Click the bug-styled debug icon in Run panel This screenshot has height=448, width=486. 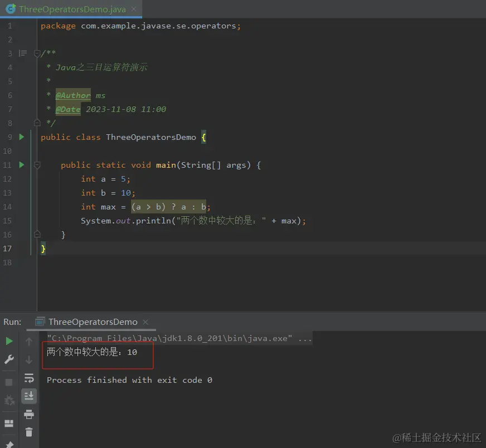point(9,400)
